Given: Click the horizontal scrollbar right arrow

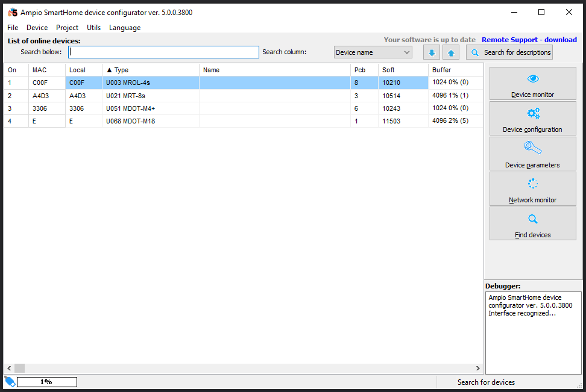Looking at the screenshot, I should pos(477,368).
